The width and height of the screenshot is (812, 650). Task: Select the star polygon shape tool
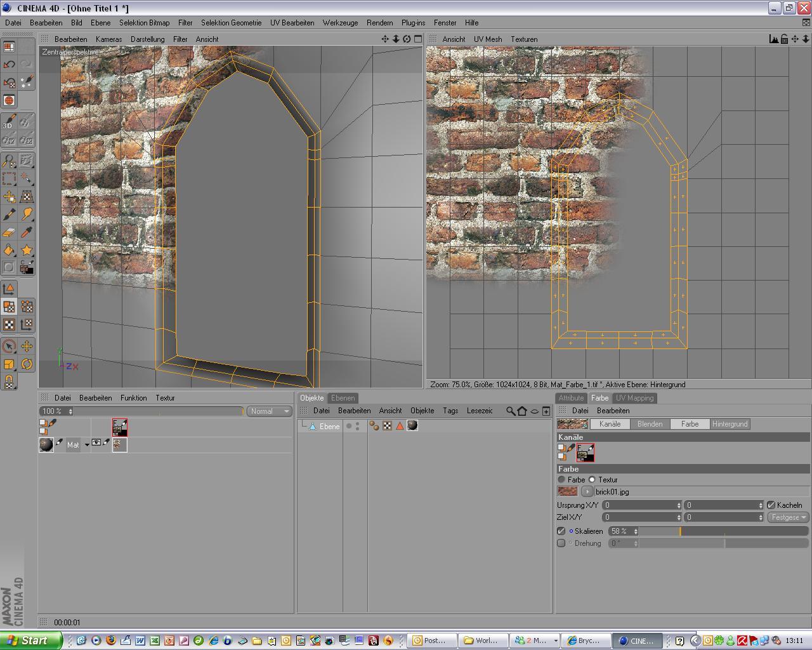tap(27, 250)
